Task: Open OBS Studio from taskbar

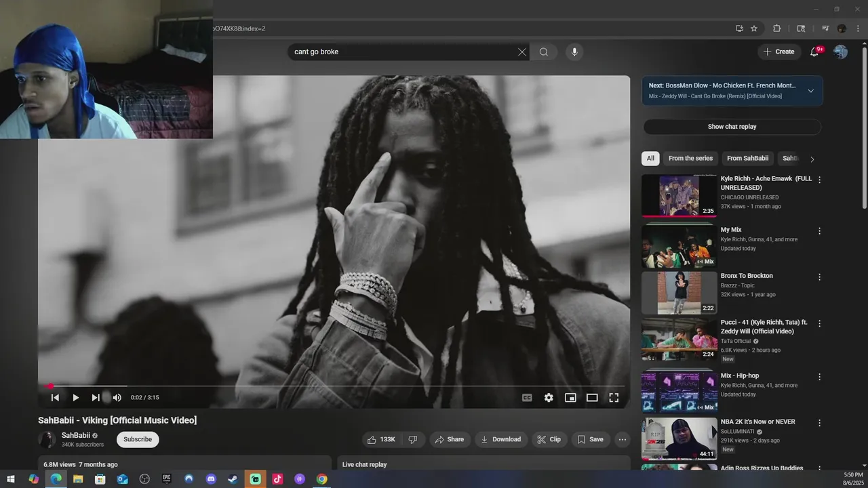Action: coord(144,479)
